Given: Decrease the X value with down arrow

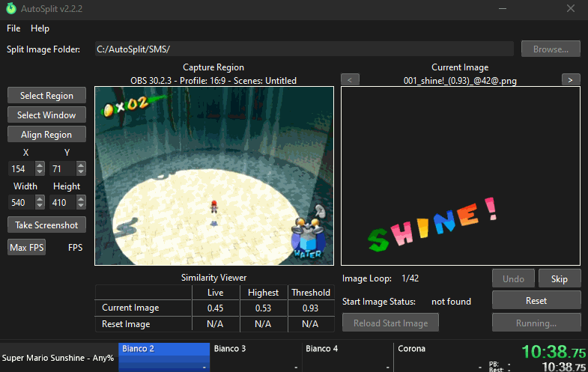Looking at the screenshot, I should (x=40, y=172).
